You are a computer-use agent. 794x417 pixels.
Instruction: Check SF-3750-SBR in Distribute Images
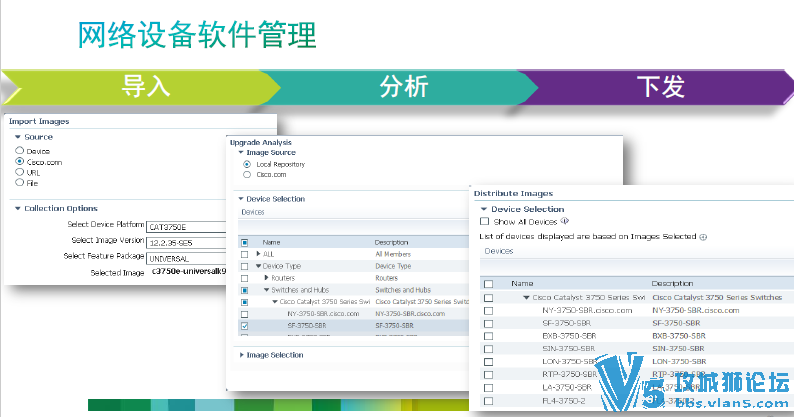[488, 323]
